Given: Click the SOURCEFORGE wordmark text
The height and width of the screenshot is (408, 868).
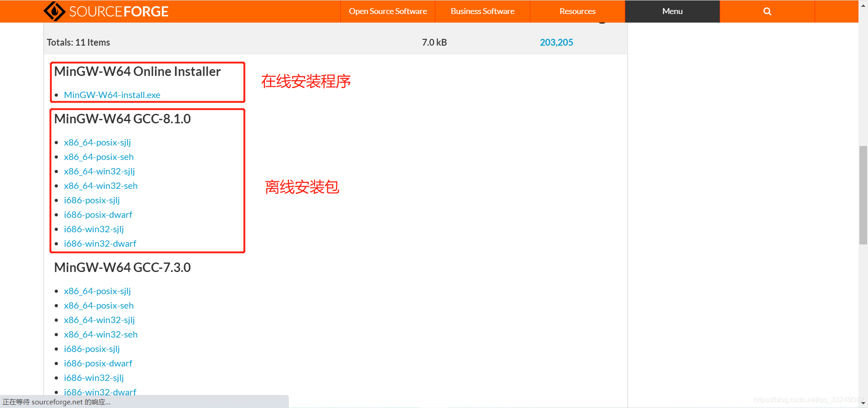Looking at the screenshot, I should [119, 12].
